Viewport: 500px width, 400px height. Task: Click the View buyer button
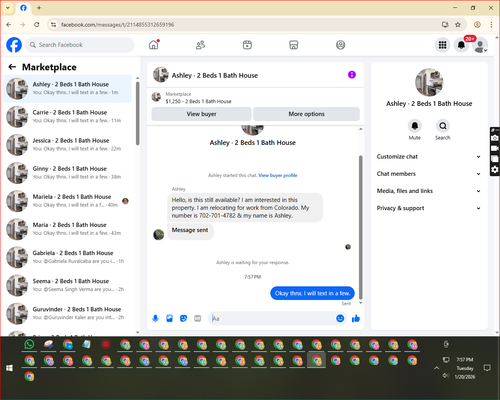click(x=201, y=114)
